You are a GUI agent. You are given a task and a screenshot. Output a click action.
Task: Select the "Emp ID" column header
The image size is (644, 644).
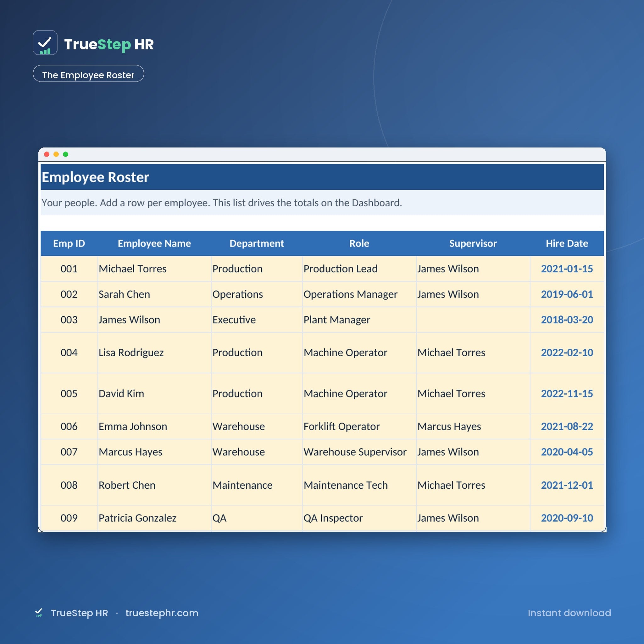(69, 243)
